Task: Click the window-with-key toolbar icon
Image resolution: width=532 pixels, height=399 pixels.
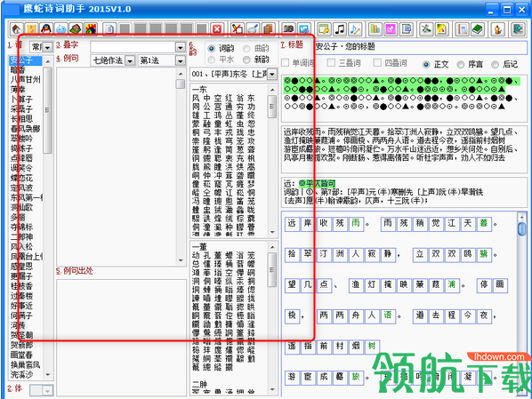Action: 324,29
